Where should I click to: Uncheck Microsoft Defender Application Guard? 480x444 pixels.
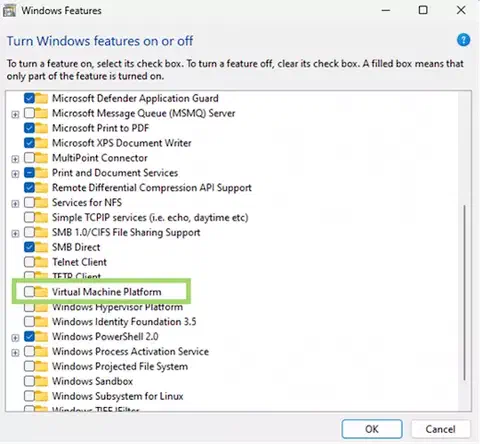pos(29,98)
